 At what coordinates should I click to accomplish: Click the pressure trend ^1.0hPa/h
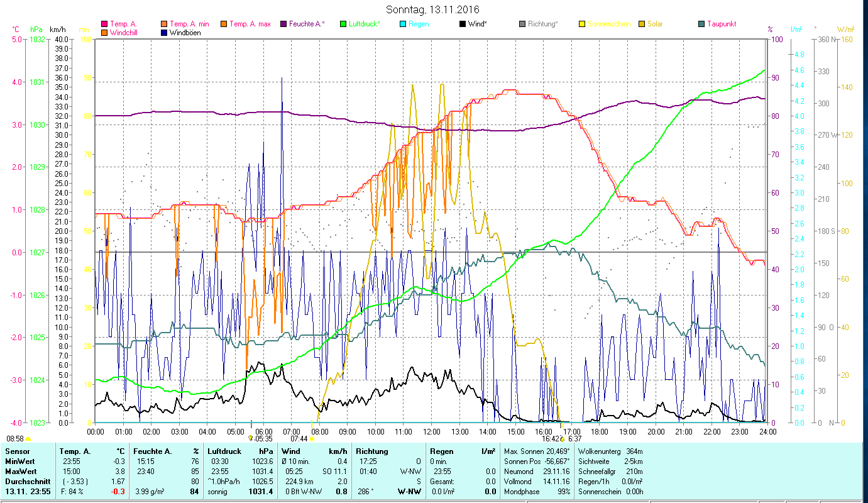pos(225,482)
